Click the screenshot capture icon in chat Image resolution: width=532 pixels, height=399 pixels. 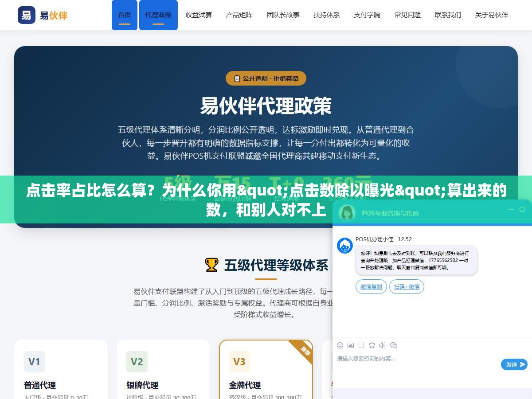[361, 345]
